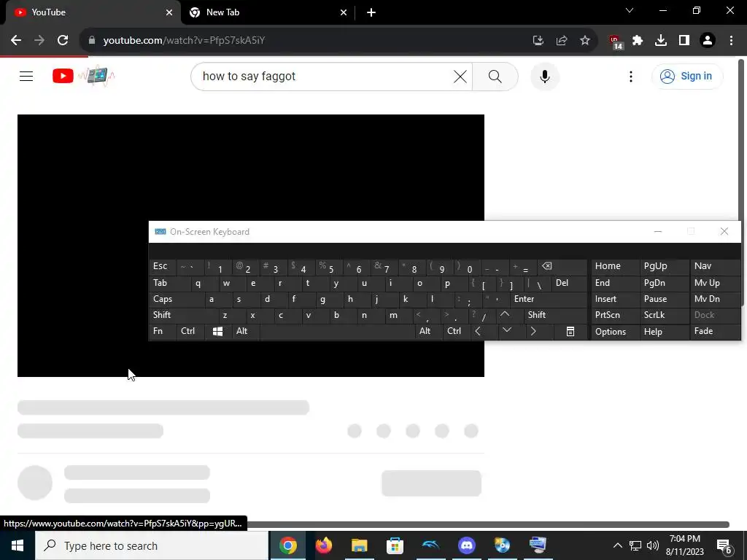Toggle left Shift key on On-Screen Keyboard
Image resolution: width=747 pixels, height=560 pixels.
185,315
